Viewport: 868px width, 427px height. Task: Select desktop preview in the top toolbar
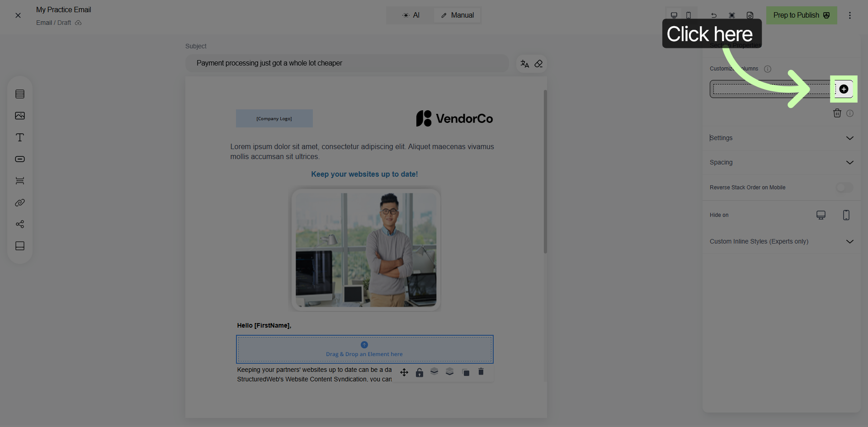point(674,15)
